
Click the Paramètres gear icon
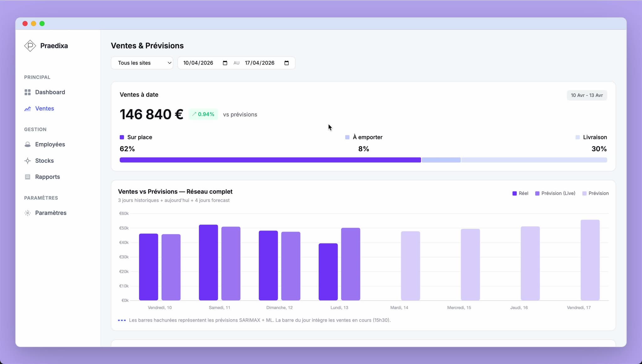click(28, 213)
